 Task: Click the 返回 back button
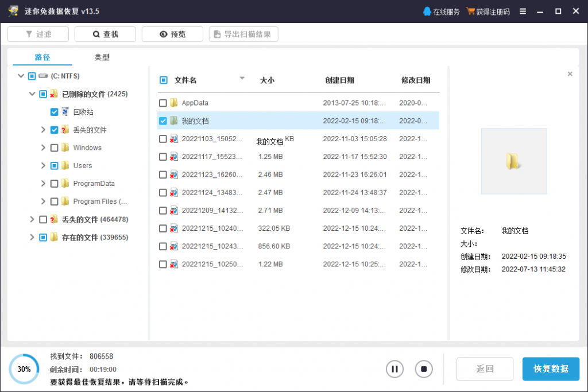[x=485, y=369]
